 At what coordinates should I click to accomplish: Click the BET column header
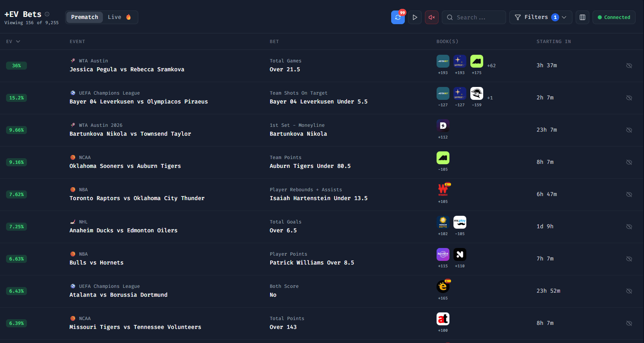274,41
